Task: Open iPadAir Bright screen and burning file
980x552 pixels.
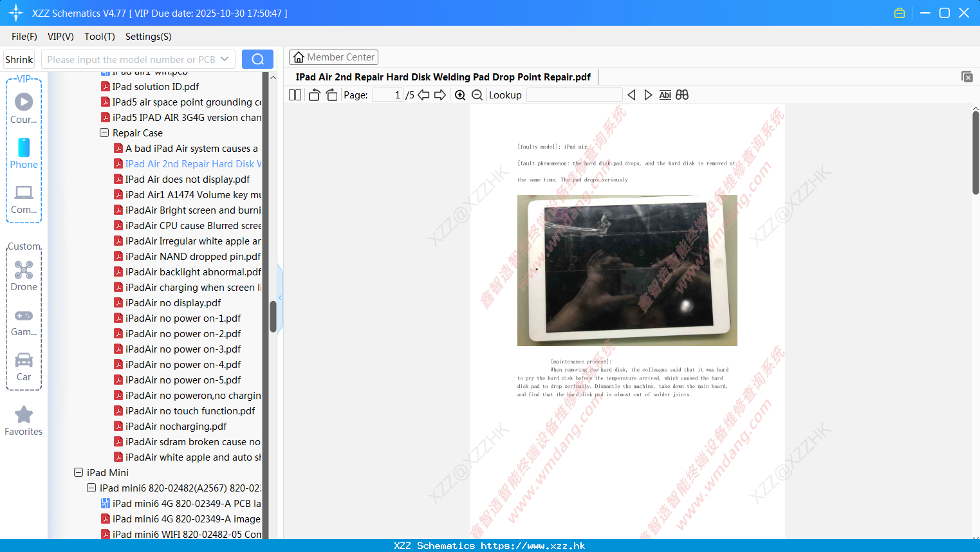Action: 188,210
